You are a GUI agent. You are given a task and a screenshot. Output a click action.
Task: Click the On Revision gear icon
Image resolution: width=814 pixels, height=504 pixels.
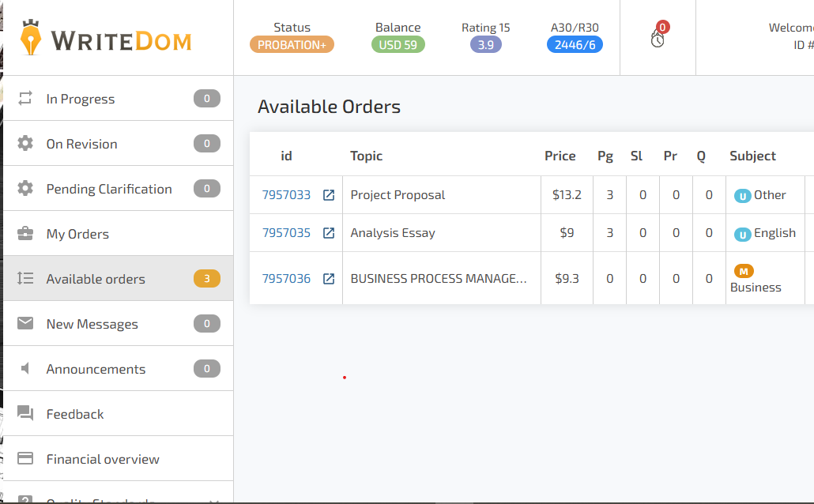tap(25, 143)
